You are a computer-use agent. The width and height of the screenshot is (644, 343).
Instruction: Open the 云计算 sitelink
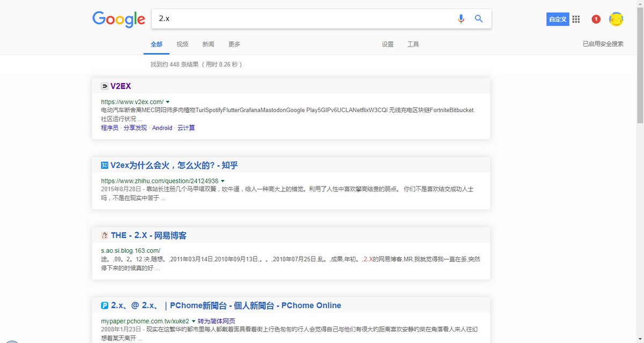click(x=186, y=128)
